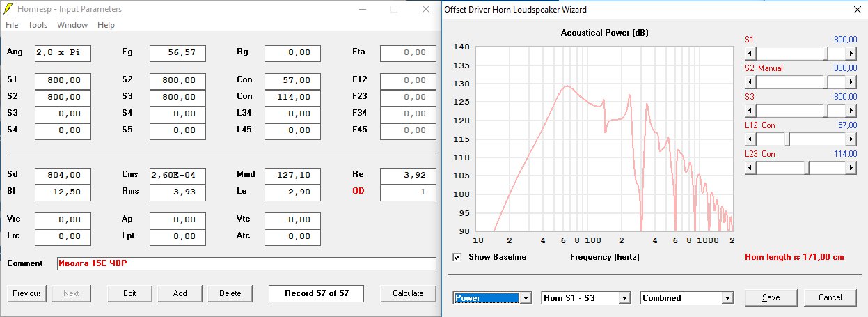Toggle the Show Baseline checkbox
Image resolution: width=868 pixels, height=317 pixels.
(457, 257)
